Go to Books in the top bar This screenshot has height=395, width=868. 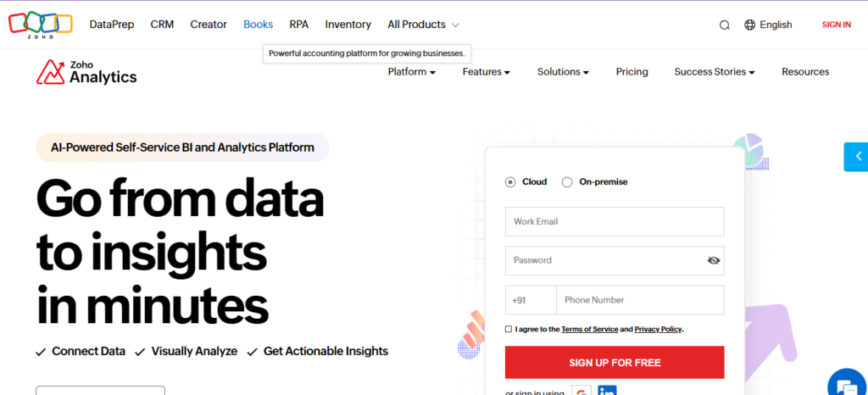[x=258, y=25]
